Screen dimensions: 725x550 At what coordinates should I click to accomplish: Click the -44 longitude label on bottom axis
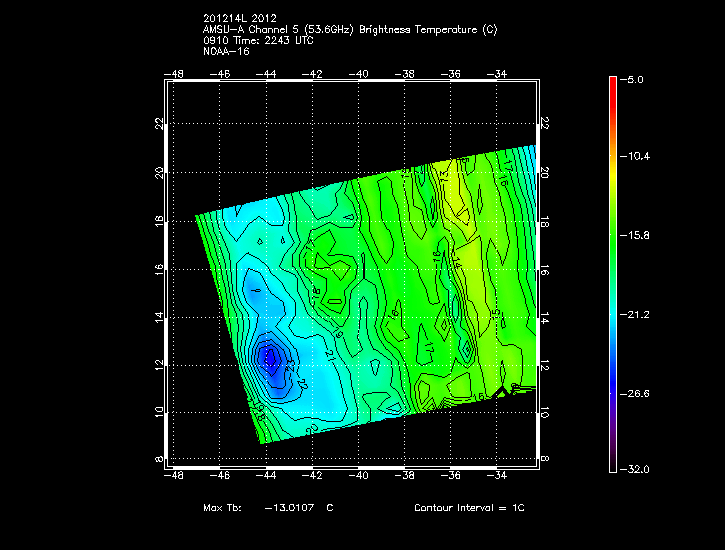click(267, 478)
